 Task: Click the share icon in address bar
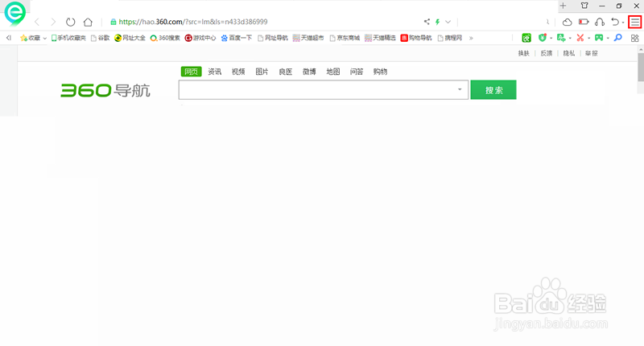(427, 22)
